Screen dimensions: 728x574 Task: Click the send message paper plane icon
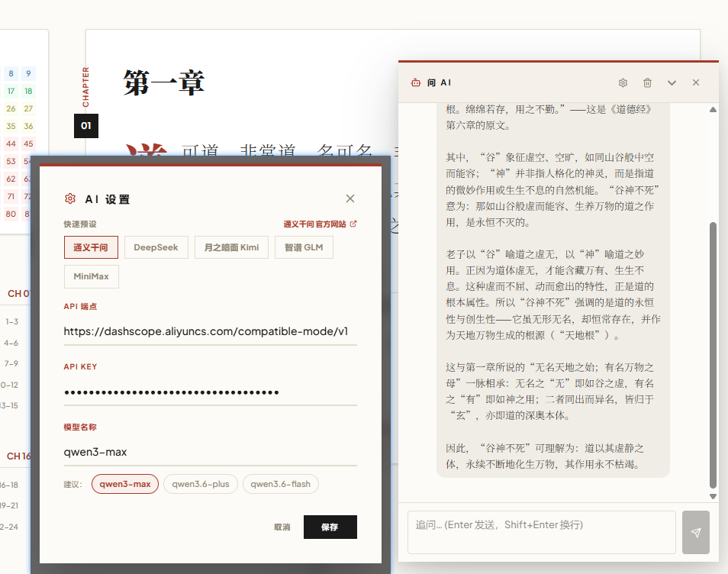click(695, 532)
